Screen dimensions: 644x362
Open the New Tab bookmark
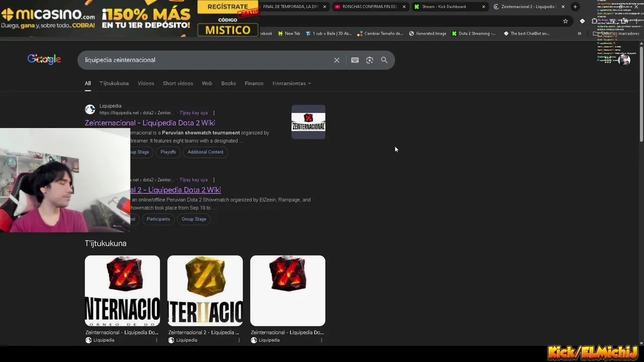(289, 34)
